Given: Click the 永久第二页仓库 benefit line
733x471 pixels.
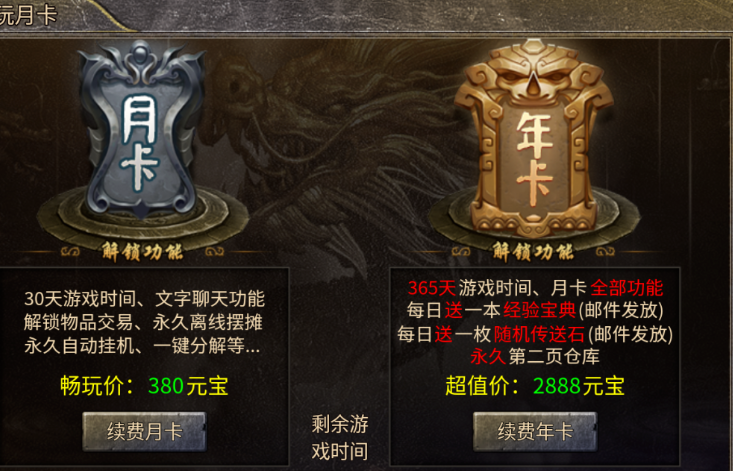Looking at the screenshot, I should pyautogui.click(x=535, y=357).
